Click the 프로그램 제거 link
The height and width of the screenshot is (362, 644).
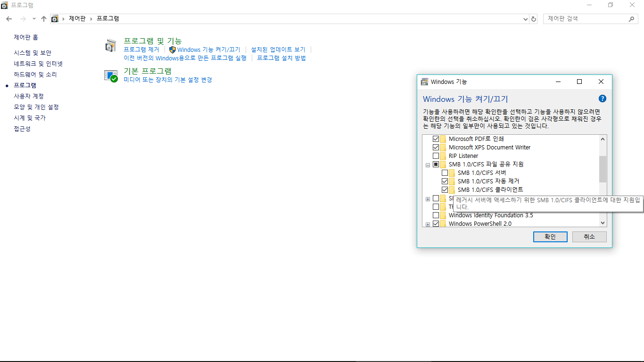141,49
